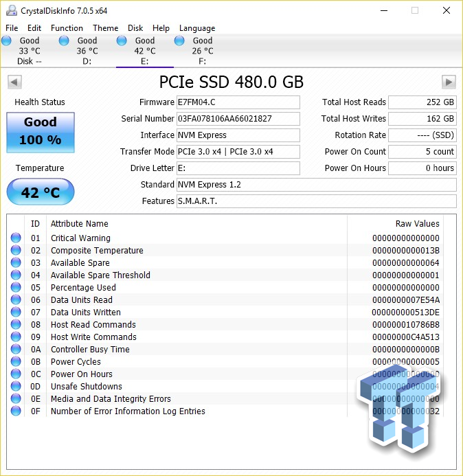
Task: Click status orb of Composite Temperature row
Action: click(x=16, y=250)
